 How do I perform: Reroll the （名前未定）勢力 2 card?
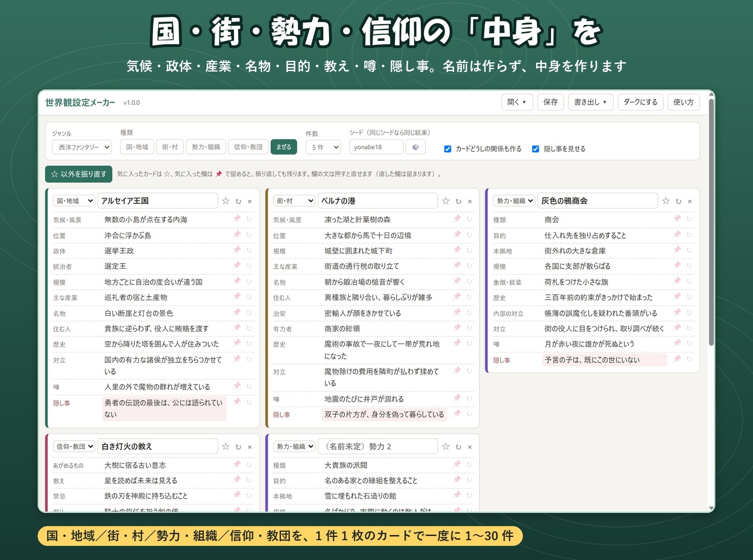458,447
